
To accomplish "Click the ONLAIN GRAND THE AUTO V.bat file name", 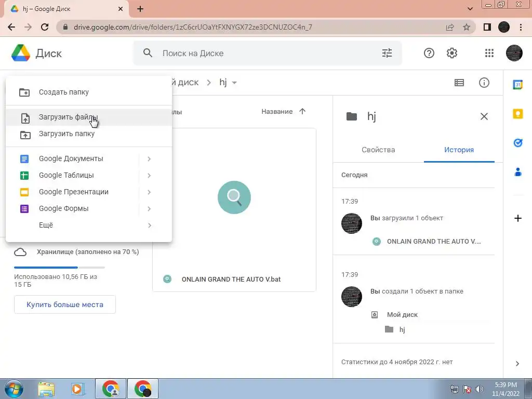I will [231, 279].
